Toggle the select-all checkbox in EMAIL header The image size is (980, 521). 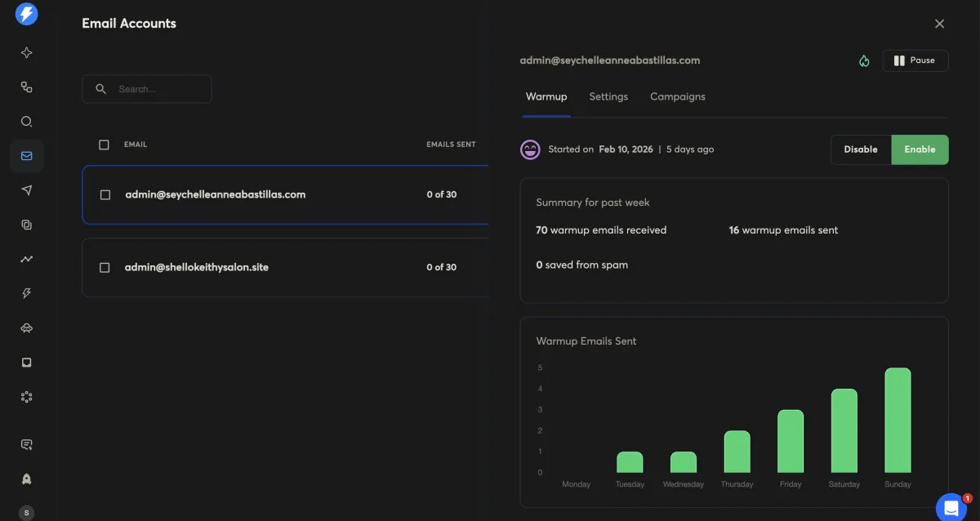(104, 145)
